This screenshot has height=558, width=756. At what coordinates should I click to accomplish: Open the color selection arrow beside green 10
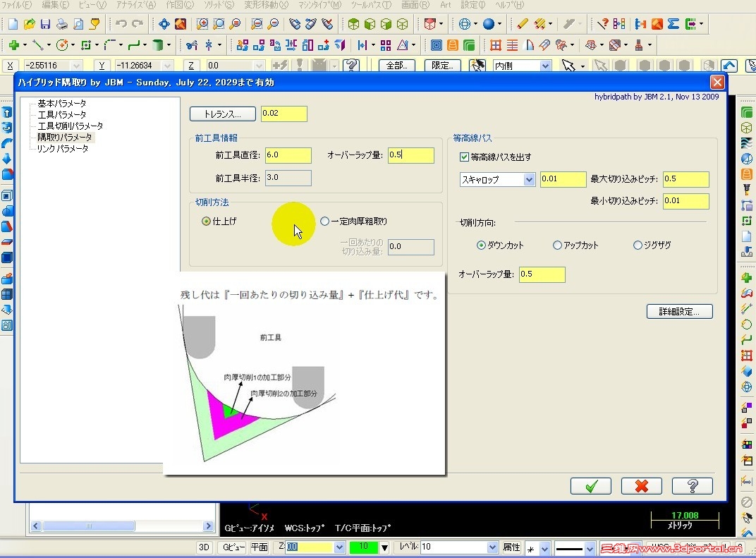pos(384,547)
